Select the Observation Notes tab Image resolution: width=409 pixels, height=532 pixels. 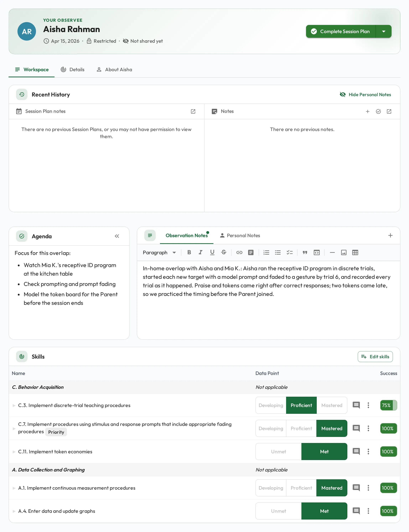coord(187,235)
